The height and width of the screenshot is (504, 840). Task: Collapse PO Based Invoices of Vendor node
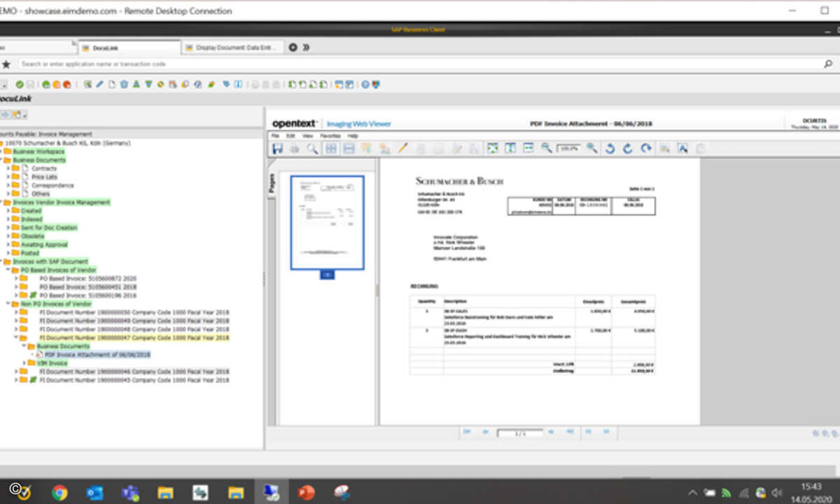(7, 270)
